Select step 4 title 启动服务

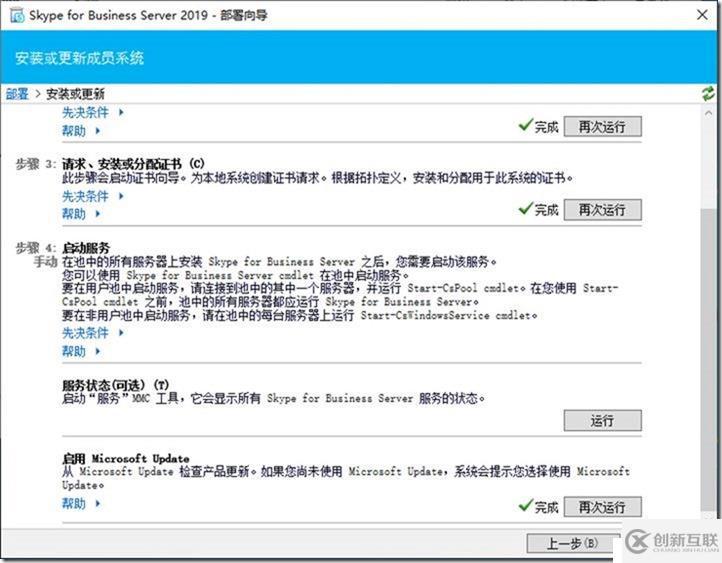86,248
